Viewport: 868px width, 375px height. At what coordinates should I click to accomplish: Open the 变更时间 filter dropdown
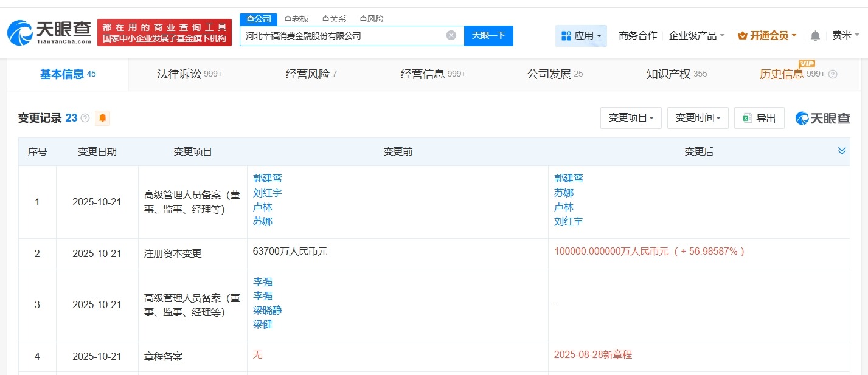click(x=698, y=118)
